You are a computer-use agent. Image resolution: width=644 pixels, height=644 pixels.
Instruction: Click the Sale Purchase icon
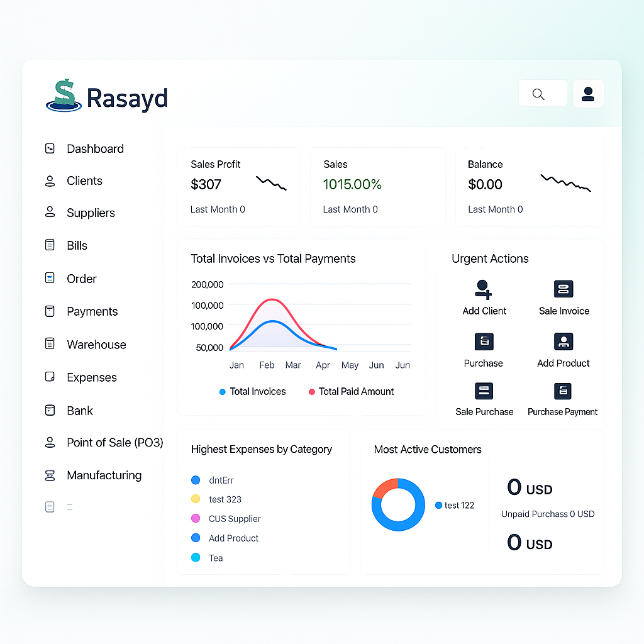click(x=484, y=391)
